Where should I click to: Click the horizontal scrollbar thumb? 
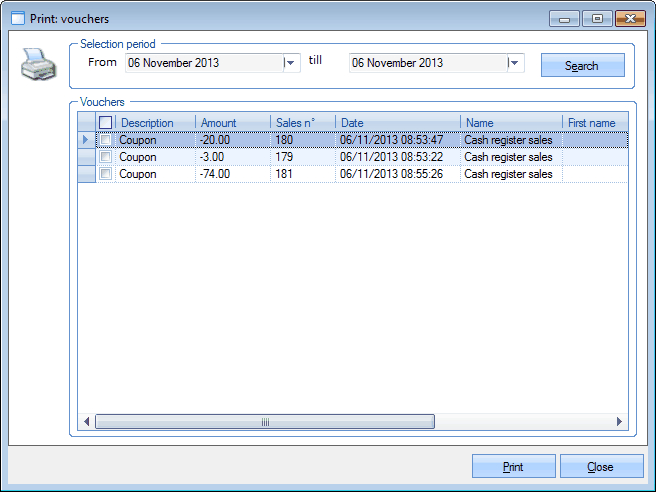point(265,422)
